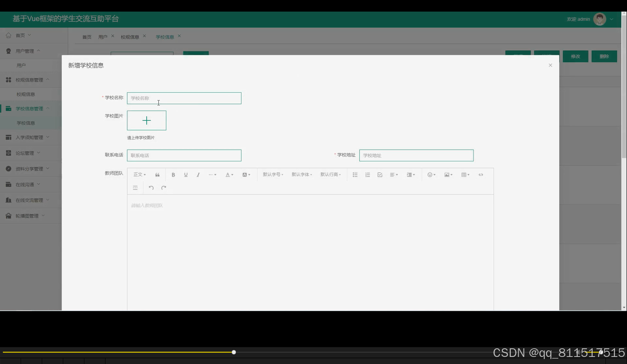The image size is (627, 364).
Task: Click the 资料分享管理 sidebar icon
Action: click(x=8, y=169)
